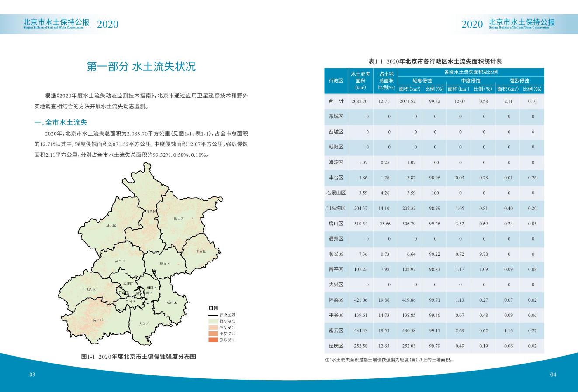Click 房山区 in the table

(x=336, y=224)
